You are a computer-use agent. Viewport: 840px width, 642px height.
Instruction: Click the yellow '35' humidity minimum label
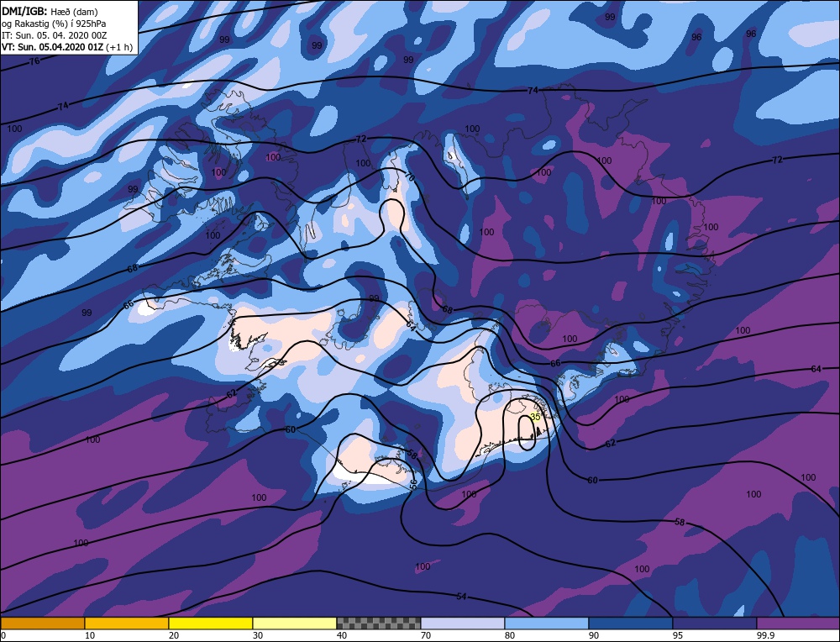pyautogui.click(x=534, y=417)
